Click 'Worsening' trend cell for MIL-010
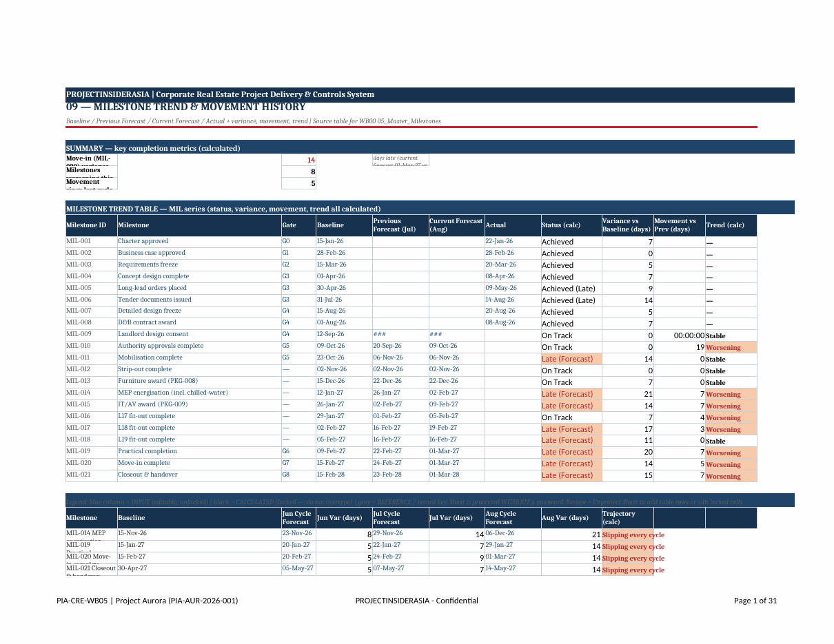The height and width of the screenshot is (644, 834). pyautogui.click(x=731, y=347)
